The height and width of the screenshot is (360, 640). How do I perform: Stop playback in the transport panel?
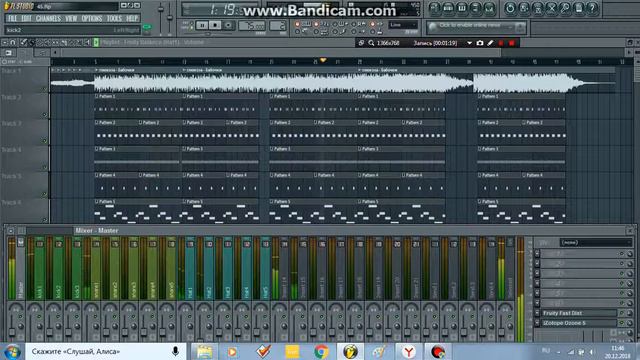pos(215,25)
